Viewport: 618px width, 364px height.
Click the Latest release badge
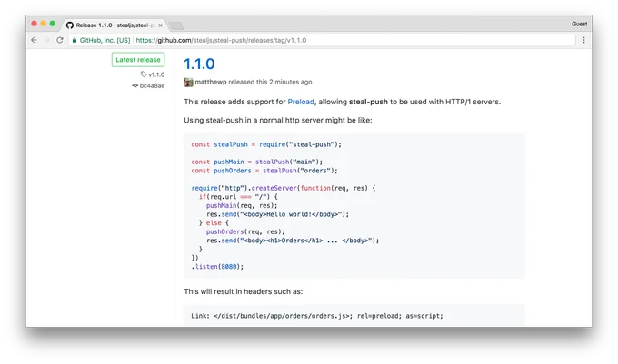pos(138,60)
